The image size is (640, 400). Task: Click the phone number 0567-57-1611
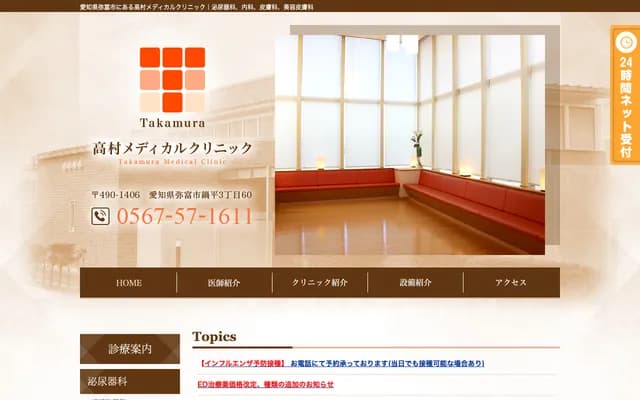(185, 216)
